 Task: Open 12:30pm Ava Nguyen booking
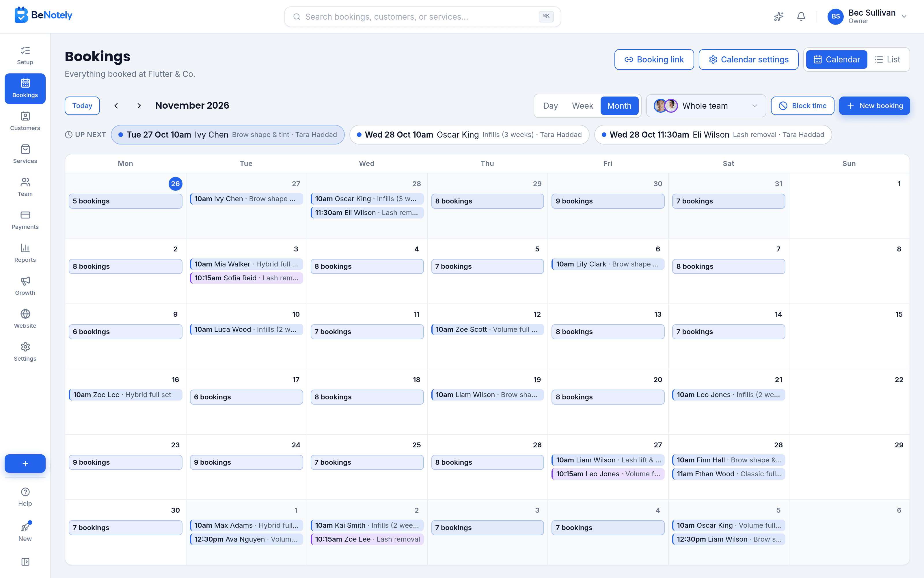pyautogui.click(x=247, y=539)
